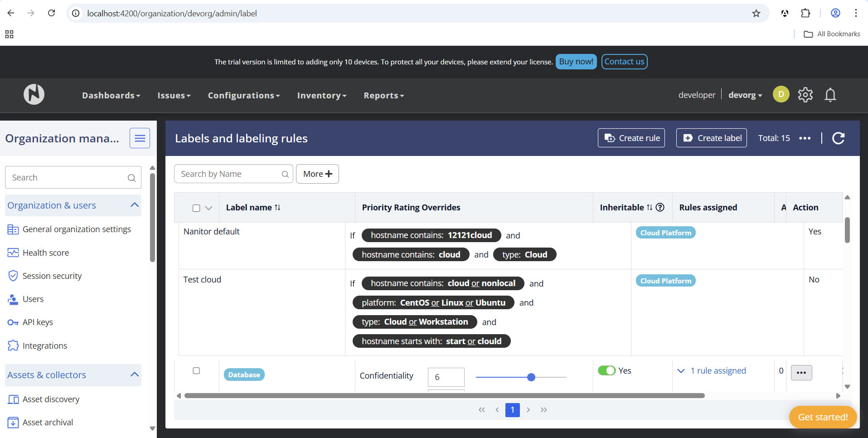Tick the select-all checkbox in header
The image size is (868, 438).
pyautogui.click(x=196, y=208)
